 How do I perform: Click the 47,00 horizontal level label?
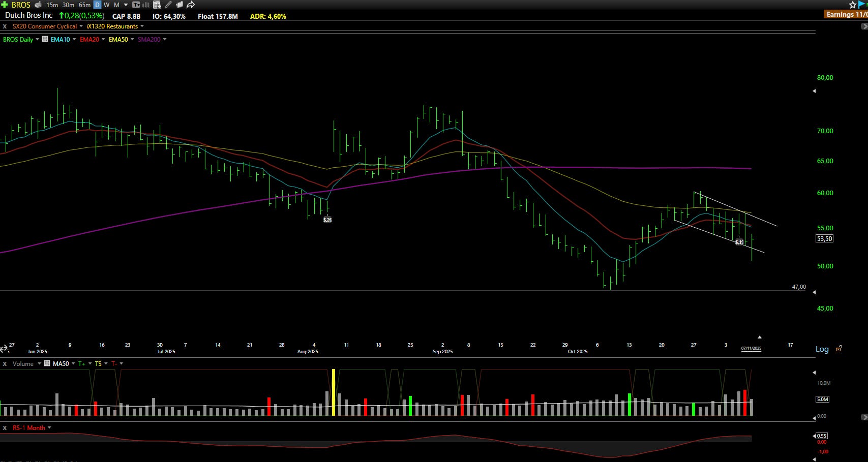click(799, 287)
